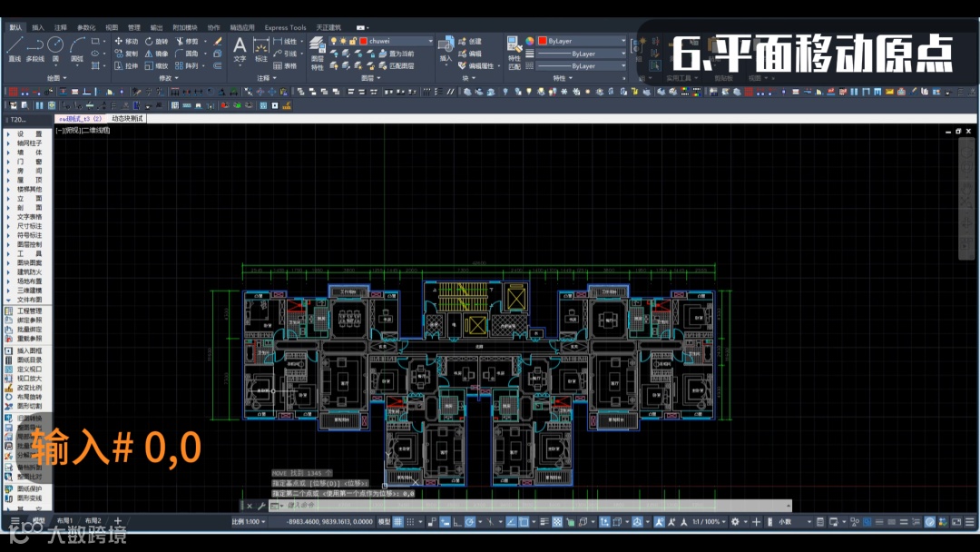Image resolution: width=980 pixels, height=552 pixels.
Task: Switch to the 注释 ribbon tab
Action: click(x=61, y=27)
